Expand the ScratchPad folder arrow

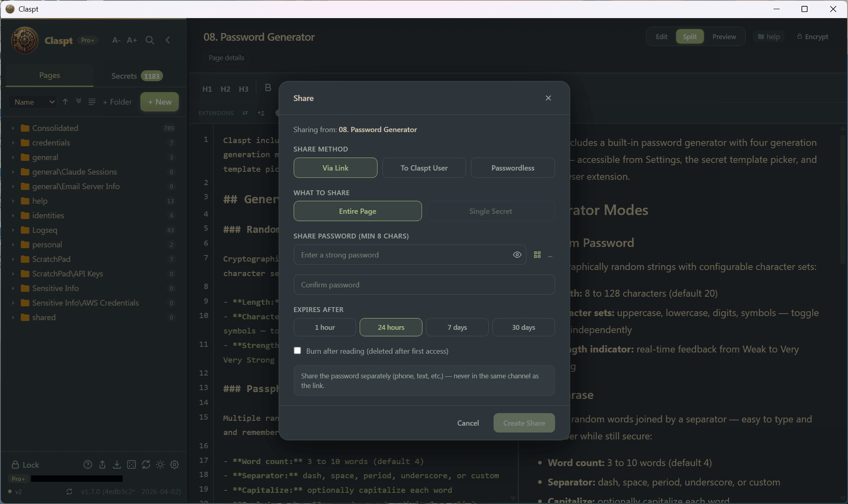pos(13,259)
